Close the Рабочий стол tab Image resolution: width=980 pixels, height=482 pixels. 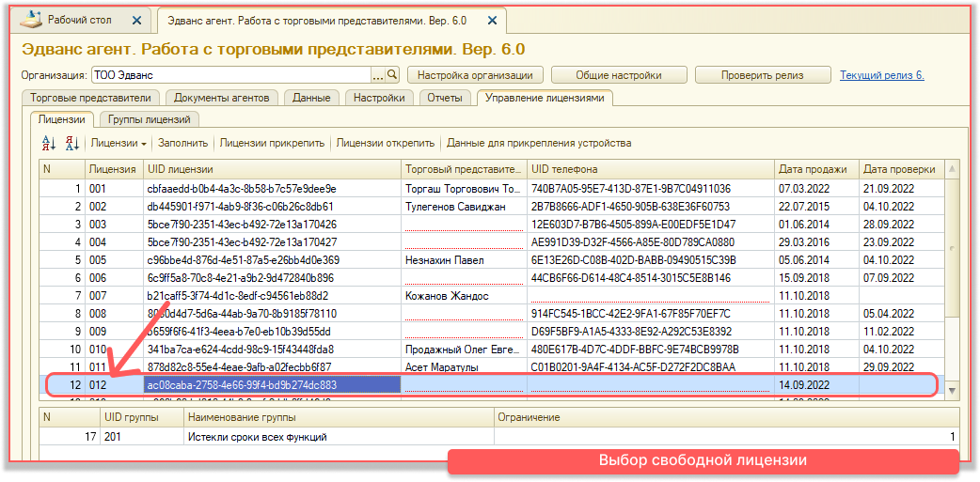click(137, 20)
